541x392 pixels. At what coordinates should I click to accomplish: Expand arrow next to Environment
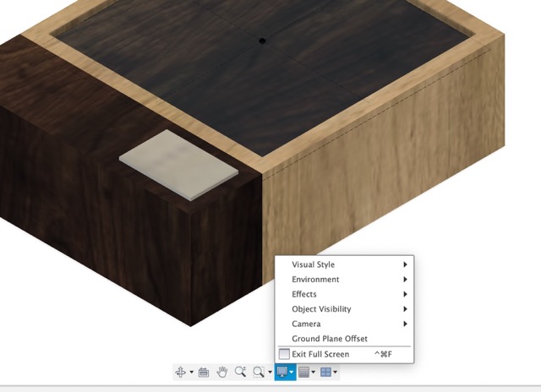pos(405,280)
